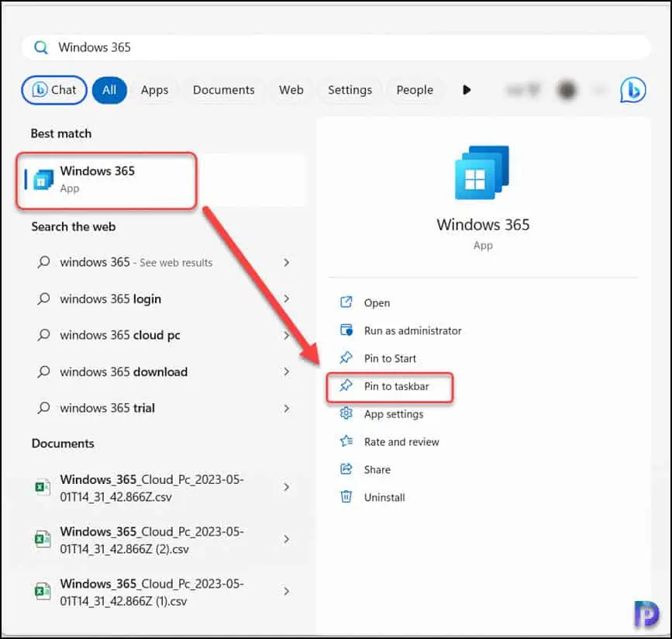Switch to the Documents filter tab
This screenshot has width=672, height=639.
pos(224,90)
